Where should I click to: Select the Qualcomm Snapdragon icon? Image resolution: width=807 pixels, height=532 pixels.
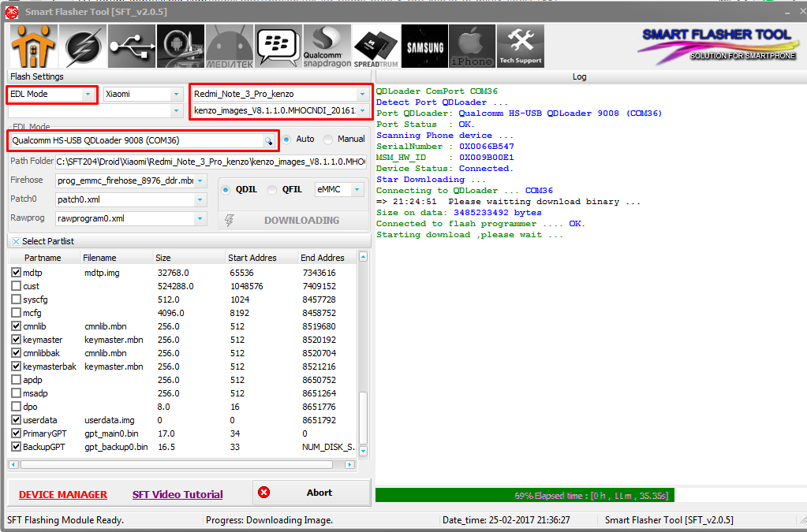tap(327, 46)
